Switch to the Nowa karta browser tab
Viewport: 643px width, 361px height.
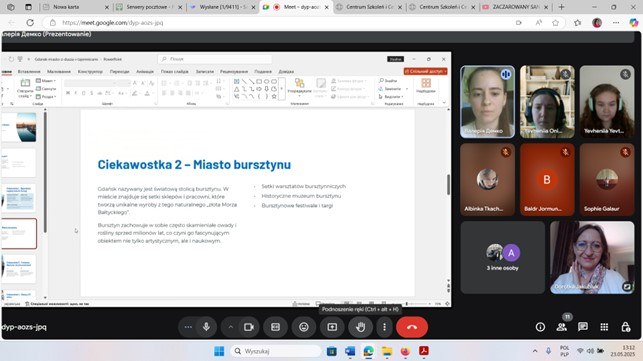(x=76, y=7)
